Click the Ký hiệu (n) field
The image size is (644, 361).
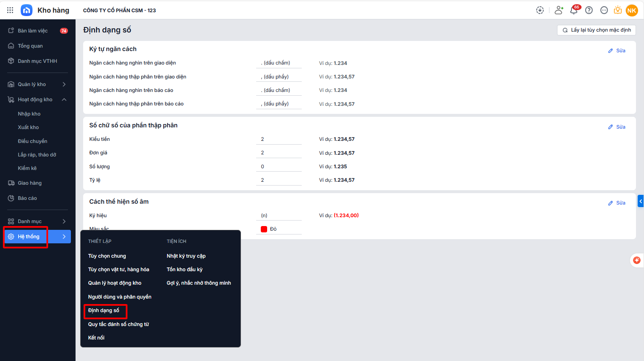279,216
